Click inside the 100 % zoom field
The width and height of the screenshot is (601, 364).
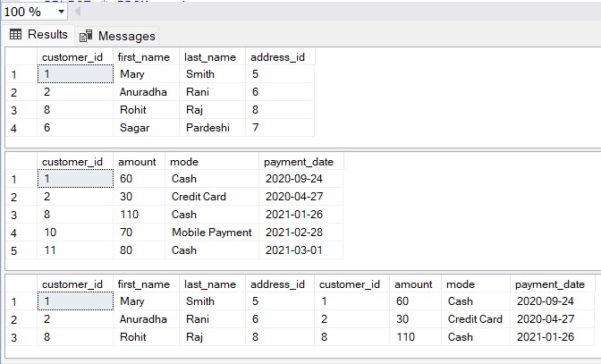click(x=25, y=13)
